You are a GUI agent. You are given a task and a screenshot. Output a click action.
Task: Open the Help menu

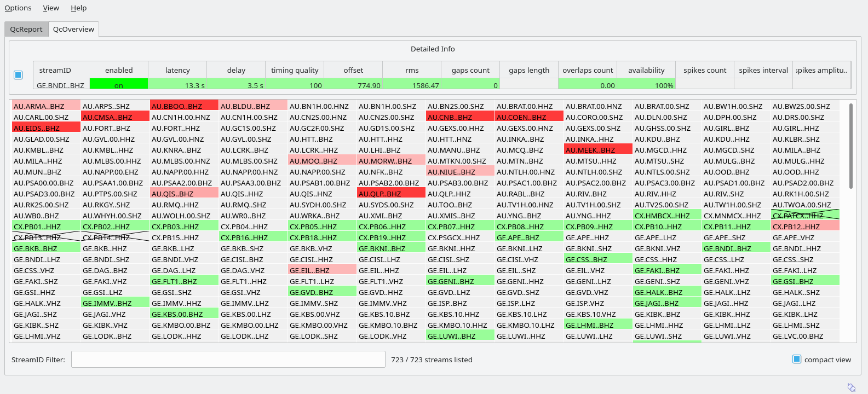click(x=78, y=8)
